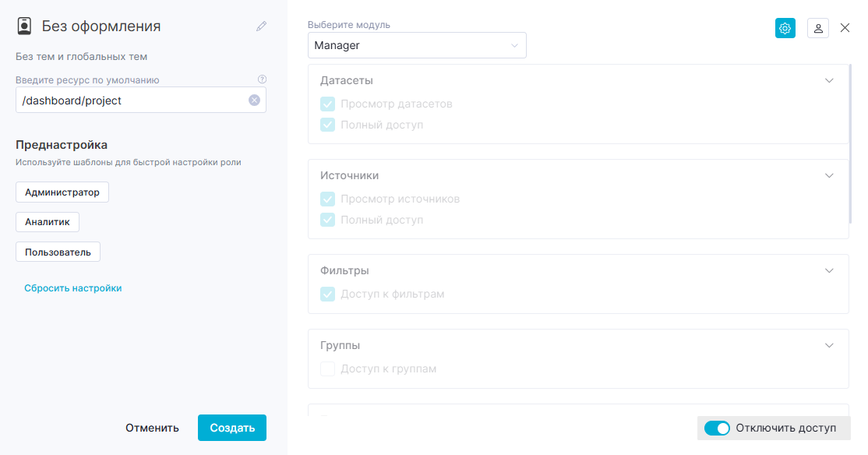Image resolution: width=868 pixels, height=455 pixels.
Task: Collapse the Фильтры section chevron
Action: [829, 270]
